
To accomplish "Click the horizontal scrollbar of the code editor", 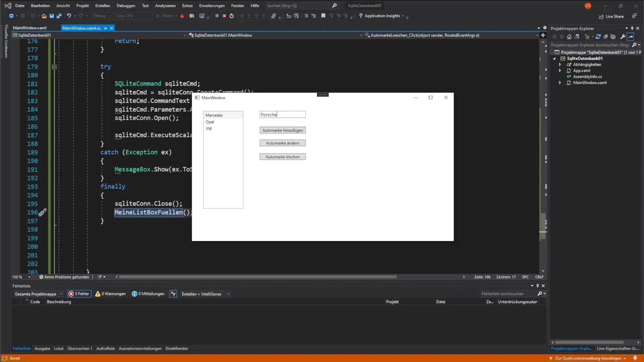I will (258, 277).
